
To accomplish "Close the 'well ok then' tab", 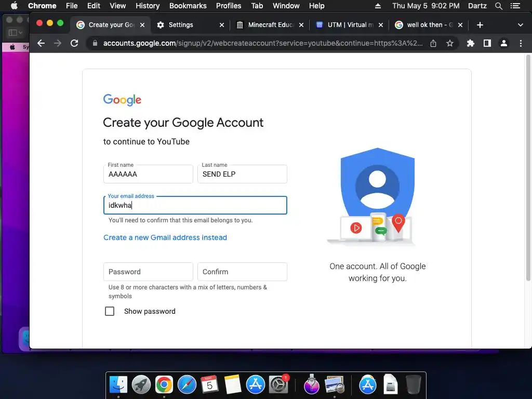I will tap(460, 25).
